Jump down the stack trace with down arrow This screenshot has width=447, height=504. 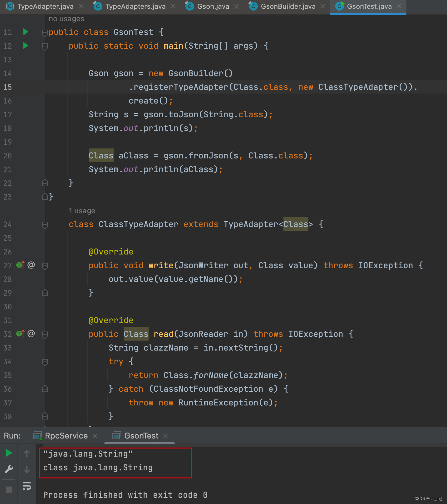click(x=27, y=469)
